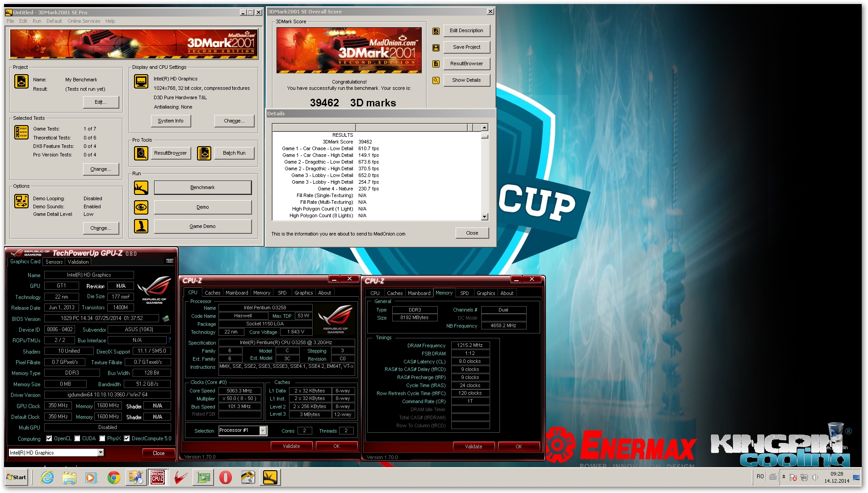868x493 pixels.
Task: Click Close in the 3DMark score details
Action: click(x=472, y=233)
